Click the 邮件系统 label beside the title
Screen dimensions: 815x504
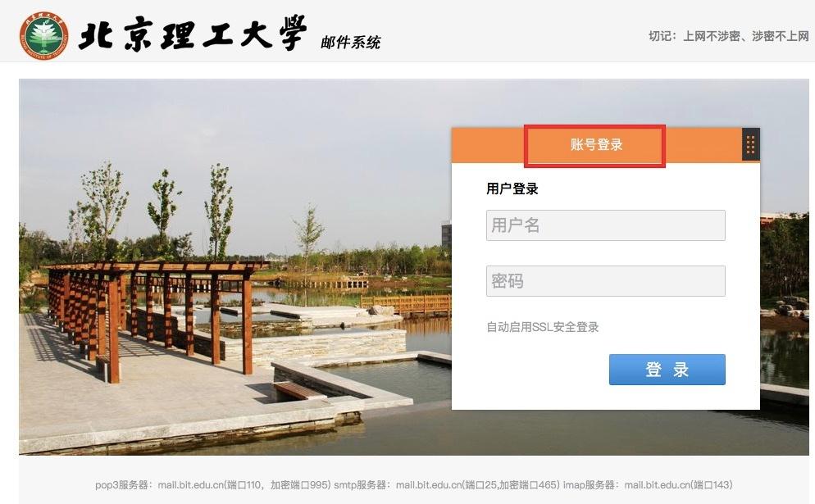pos(351,42)
